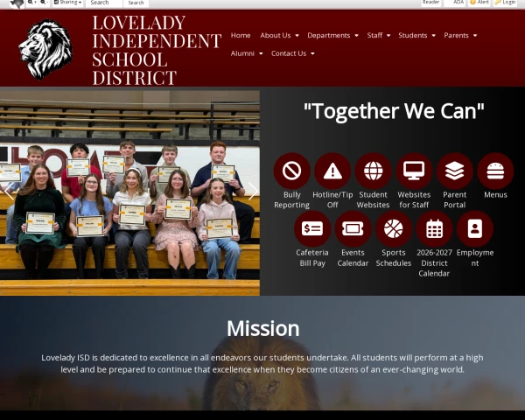Viewport: 525px width, 420px height.
Task: Click the Login button
Action: point(505,3)
